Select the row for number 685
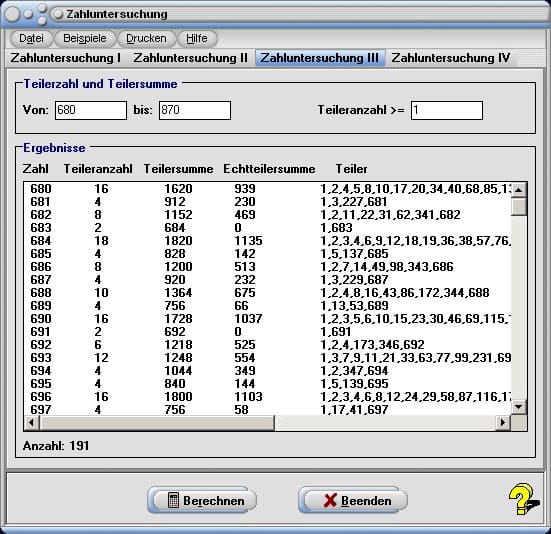Image resolution: width=551 pixels, height=534 pixels. (x=268, y=254)
